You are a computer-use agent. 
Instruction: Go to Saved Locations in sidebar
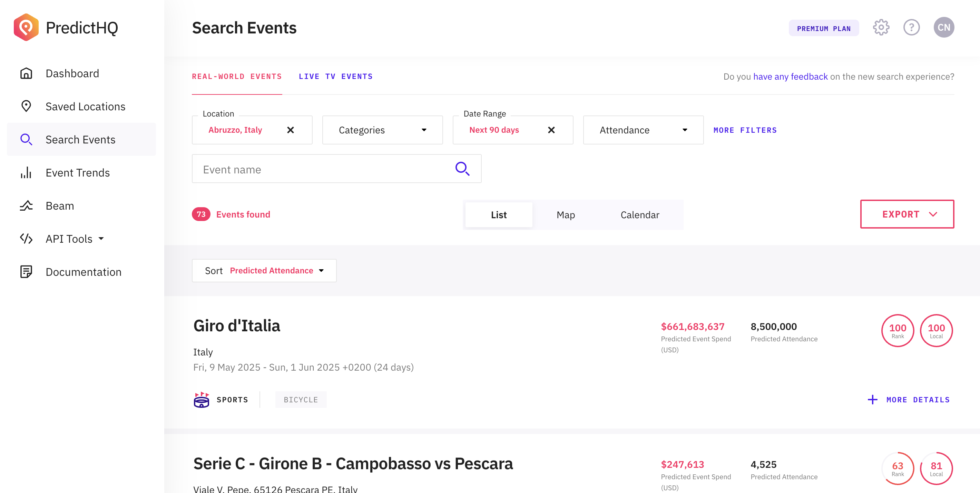pos(85,107)
